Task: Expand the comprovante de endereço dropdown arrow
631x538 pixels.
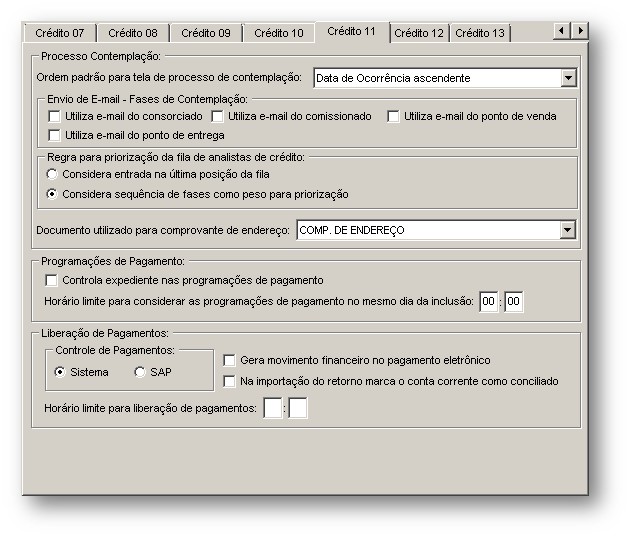Action: (567, 230)
